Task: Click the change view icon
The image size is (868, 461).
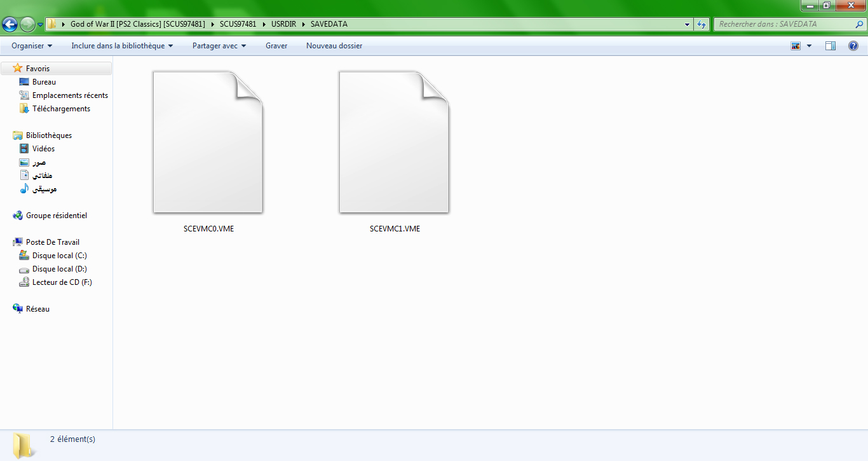Action: coord(796,46)
